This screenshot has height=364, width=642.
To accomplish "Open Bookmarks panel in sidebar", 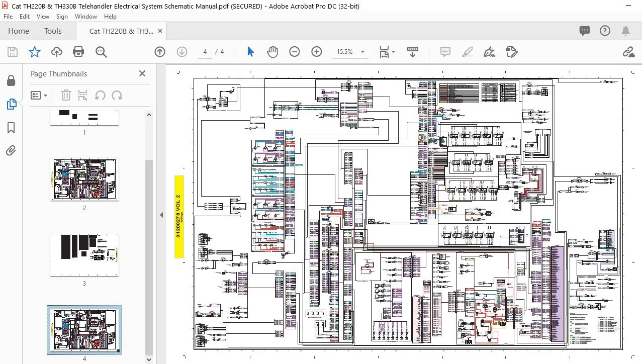I will tap(11, 128).
